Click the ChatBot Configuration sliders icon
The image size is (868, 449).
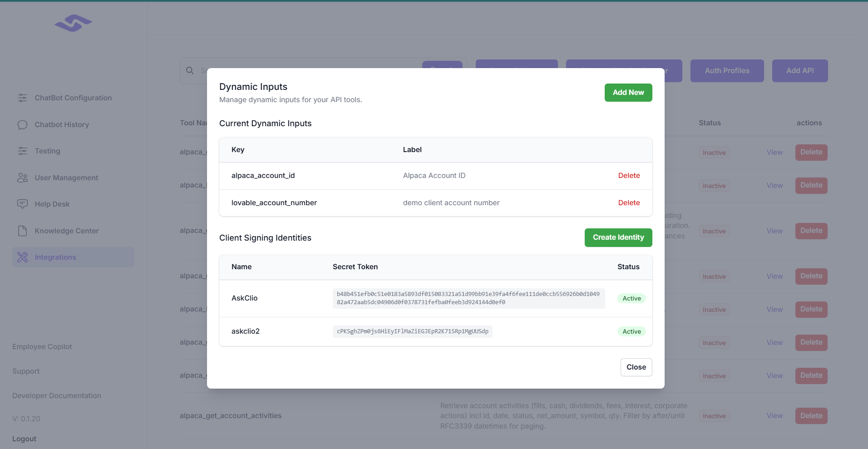[x=22, y=98]
